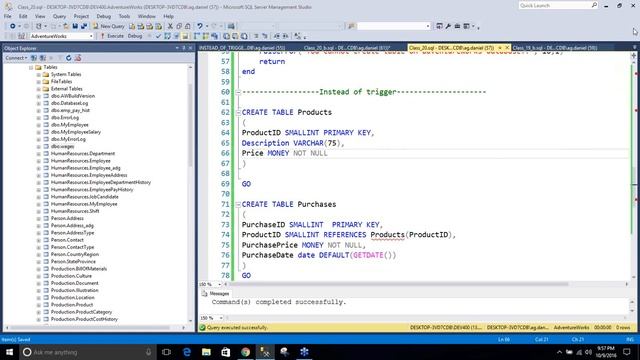Image resolution: width=640 pixels, height=360 pixels.
Task: Select Results to Grid option
Action: (236, 36)
